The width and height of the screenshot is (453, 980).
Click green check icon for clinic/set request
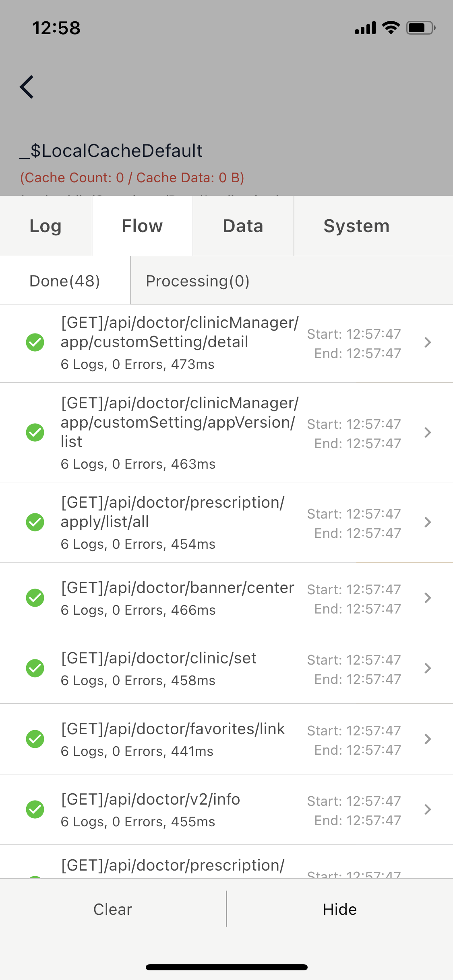click(x=35, y=668)
